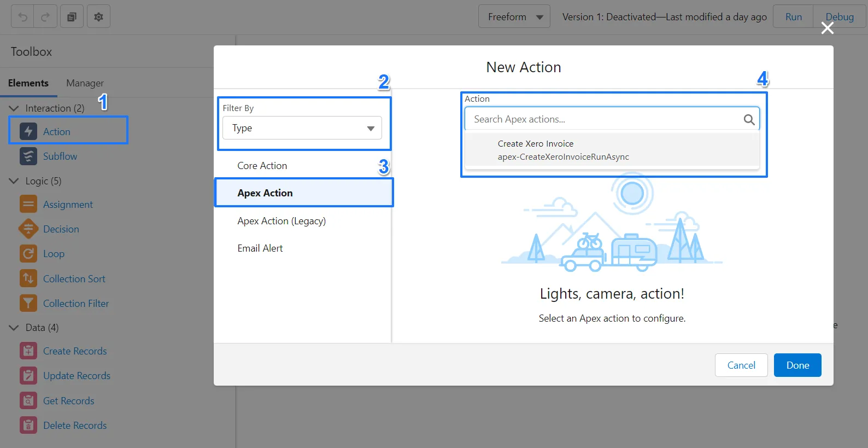Image resolution: width=868 pixels, height=448 pixels.
Task: Click the Cancel button
Action: pyautogui.click(x=741, y=365)
